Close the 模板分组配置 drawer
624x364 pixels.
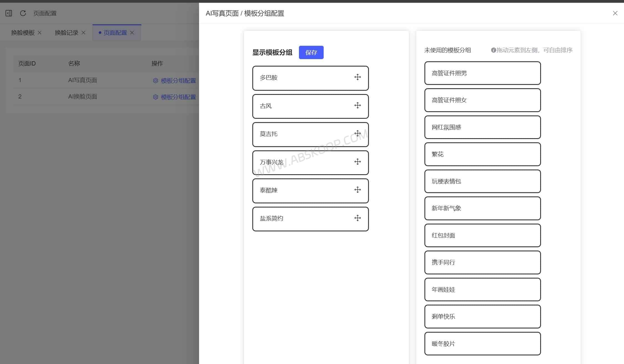(x=615, y=13)
